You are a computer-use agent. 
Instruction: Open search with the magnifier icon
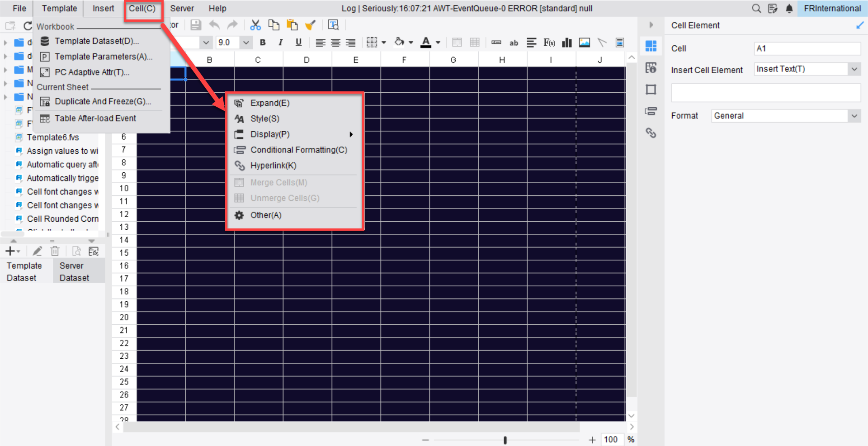tap(756, 8)
